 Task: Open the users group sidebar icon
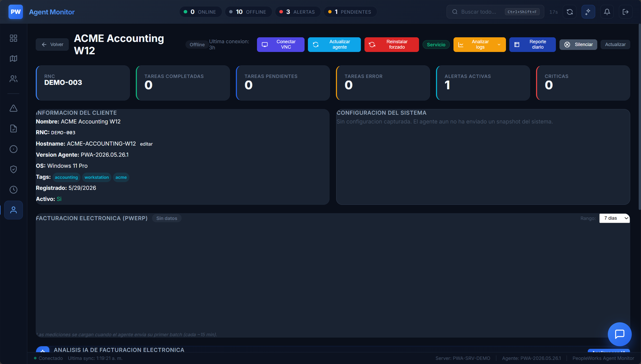[13, 79]
